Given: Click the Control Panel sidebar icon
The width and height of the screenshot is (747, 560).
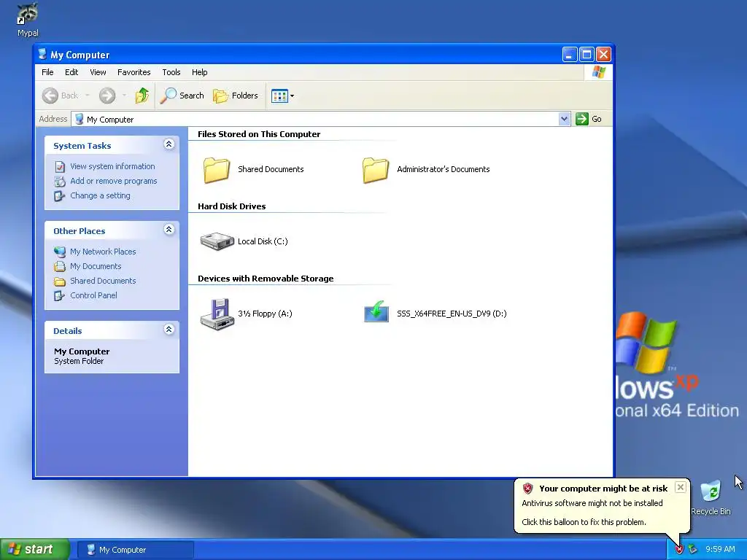Looking at the screenshot, I should [x=60, y=296].
